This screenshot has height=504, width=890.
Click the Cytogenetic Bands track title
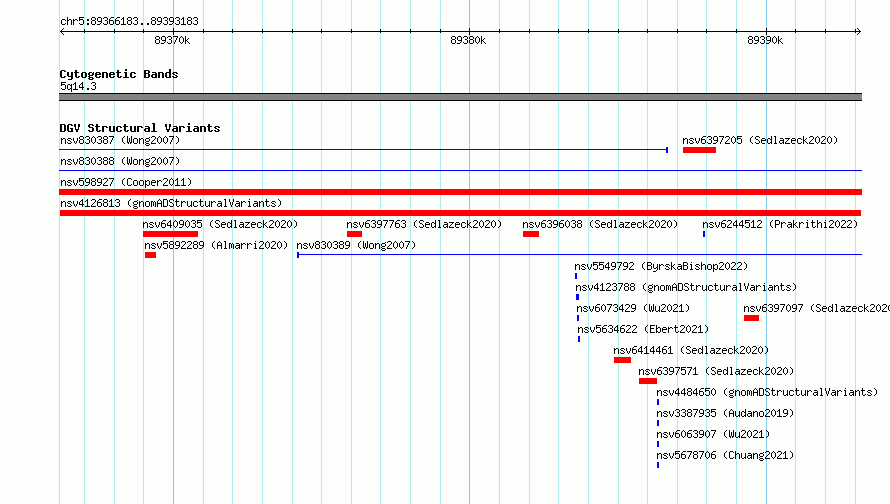119,74
